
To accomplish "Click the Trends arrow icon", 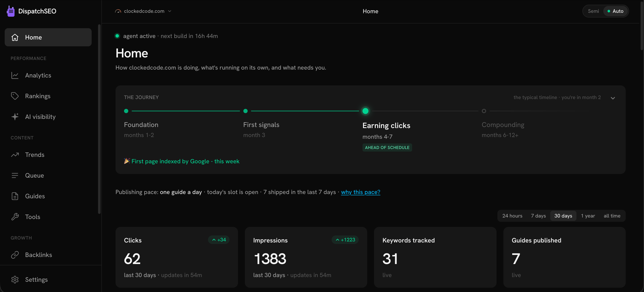I will tap(15, 155).
